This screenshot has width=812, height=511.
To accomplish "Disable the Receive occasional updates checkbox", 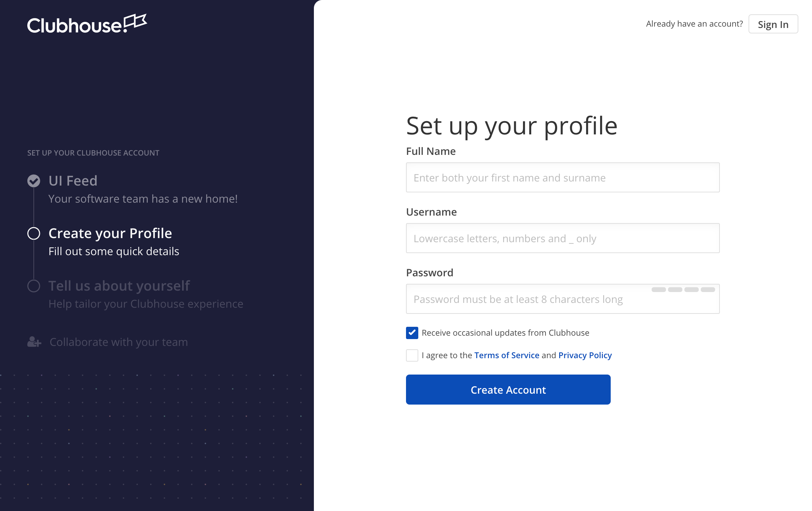I will point(411,333).
